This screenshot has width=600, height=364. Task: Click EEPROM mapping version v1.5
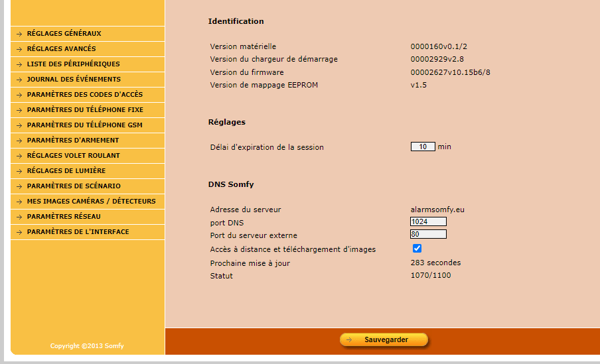coord(419,85)
